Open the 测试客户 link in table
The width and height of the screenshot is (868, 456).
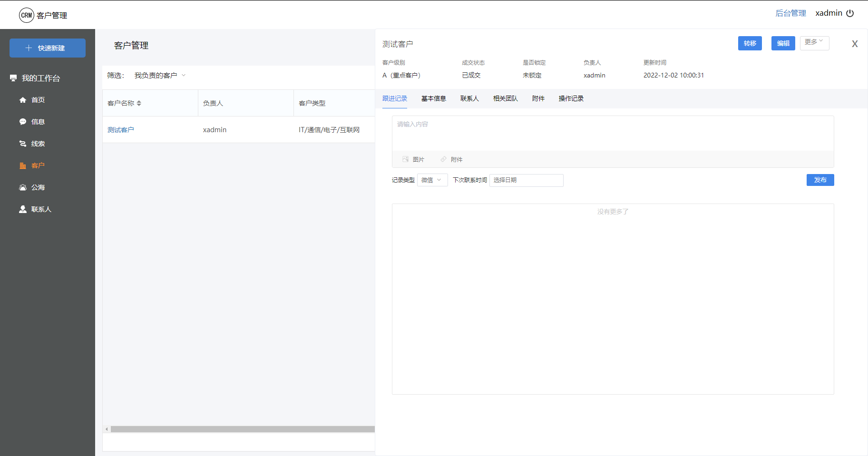tap(121, 130)
